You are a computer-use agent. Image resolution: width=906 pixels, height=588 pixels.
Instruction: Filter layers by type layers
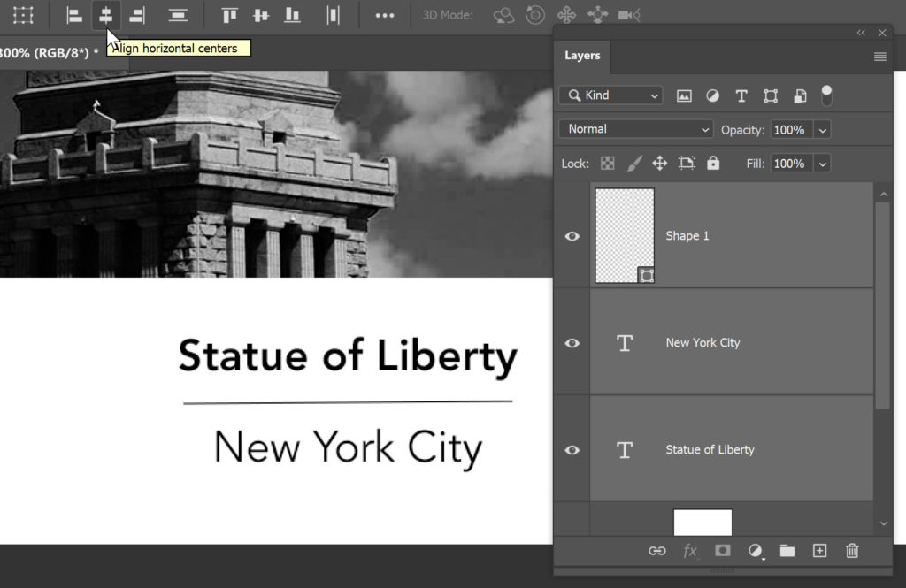click(741, 95)
